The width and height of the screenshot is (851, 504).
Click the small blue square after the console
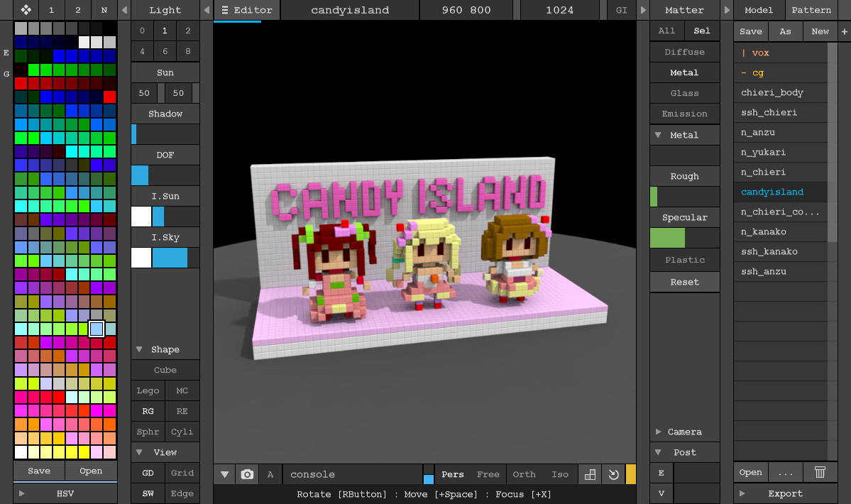coord(428,479)
